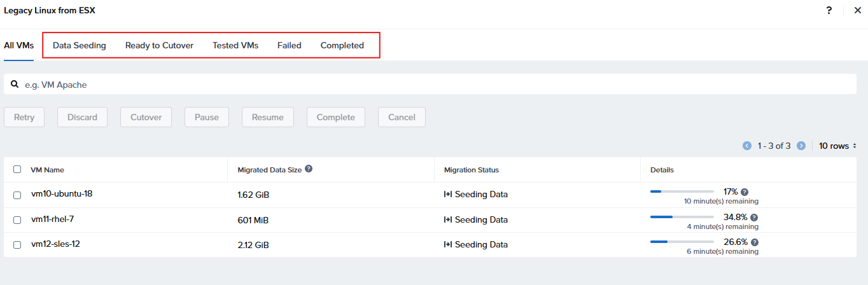Check the vm11-rhel-7 row checkbox
This screenshot has width=868, height=285.
click(x=17, y=219)
